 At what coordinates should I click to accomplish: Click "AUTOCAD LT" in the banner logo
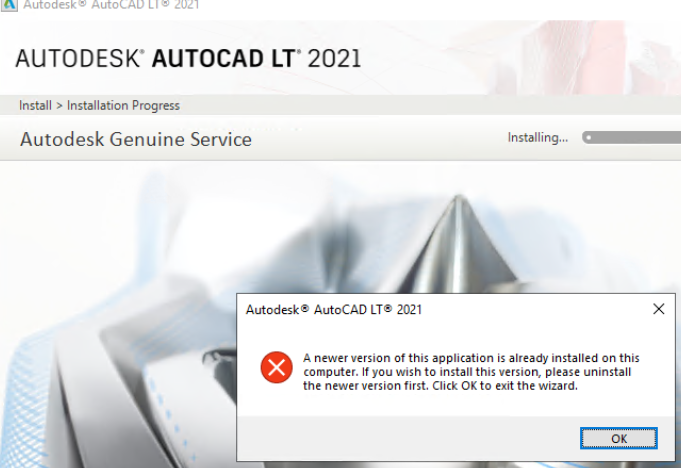tap(225, 59)
